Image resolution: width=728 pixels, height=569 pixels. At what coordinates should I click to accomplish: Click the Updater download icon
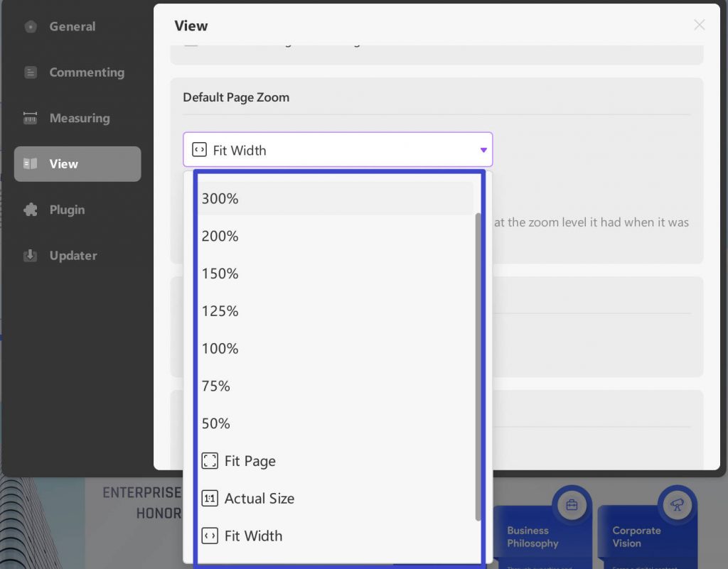(x=30, y=255)
